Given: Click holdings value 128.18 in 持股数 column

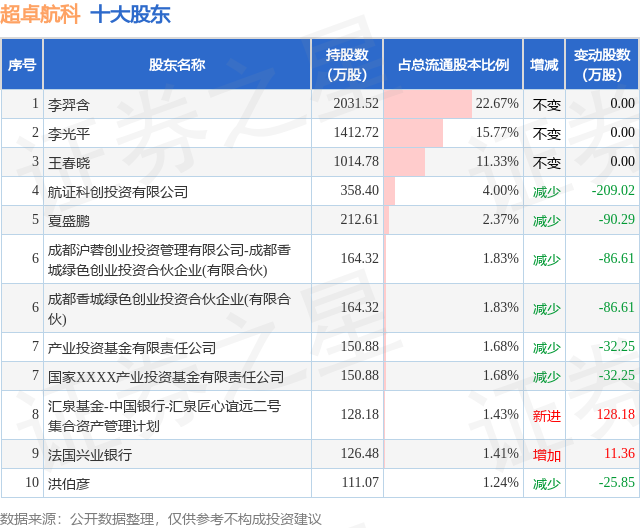Looking at the screenshot, I should 360,414.
